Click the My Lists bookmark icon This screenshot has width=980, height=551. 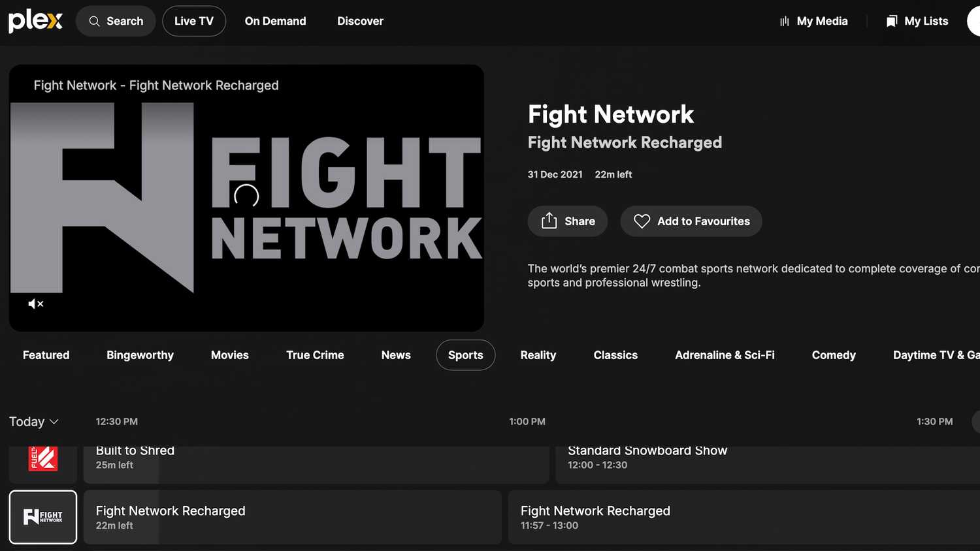(x=892, y=22)
